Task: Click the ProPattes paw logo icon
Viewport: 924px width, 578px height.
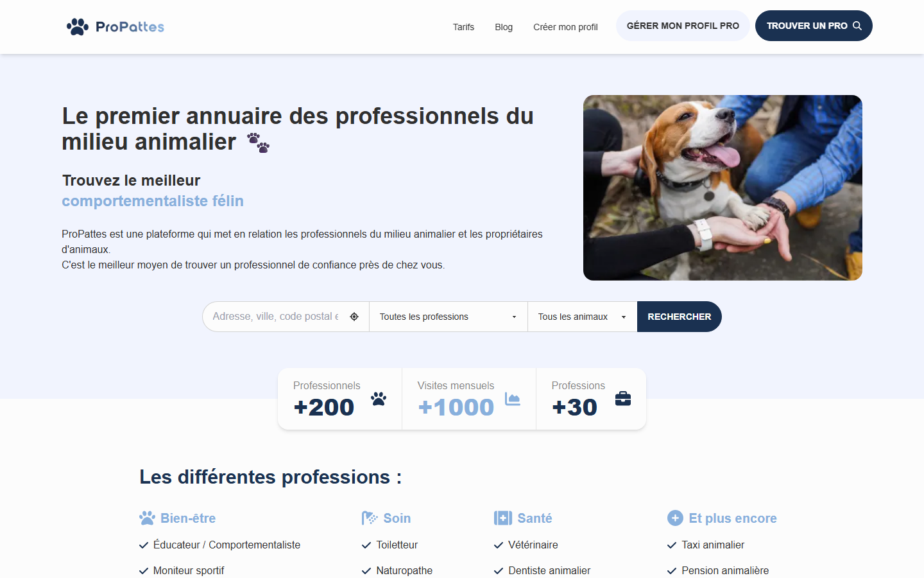Action: (78, 26)
